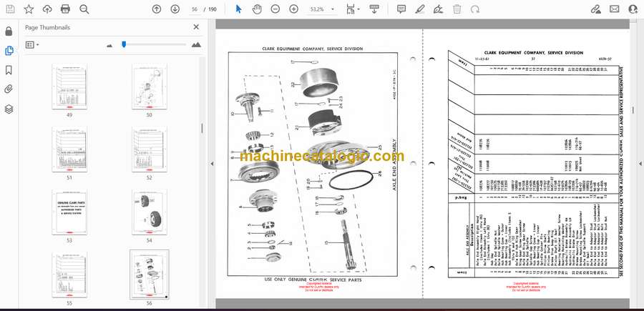Open the Layers pane

[9, 109]
